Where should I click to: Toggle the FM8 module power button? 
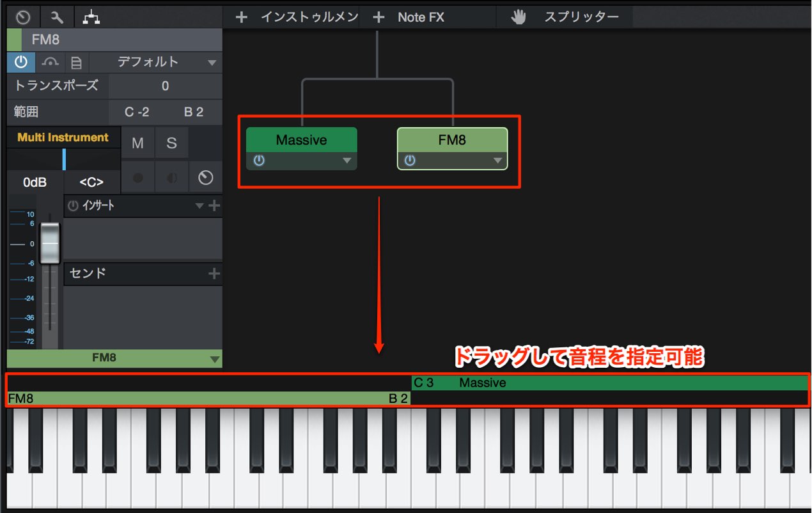click(409, 161)
